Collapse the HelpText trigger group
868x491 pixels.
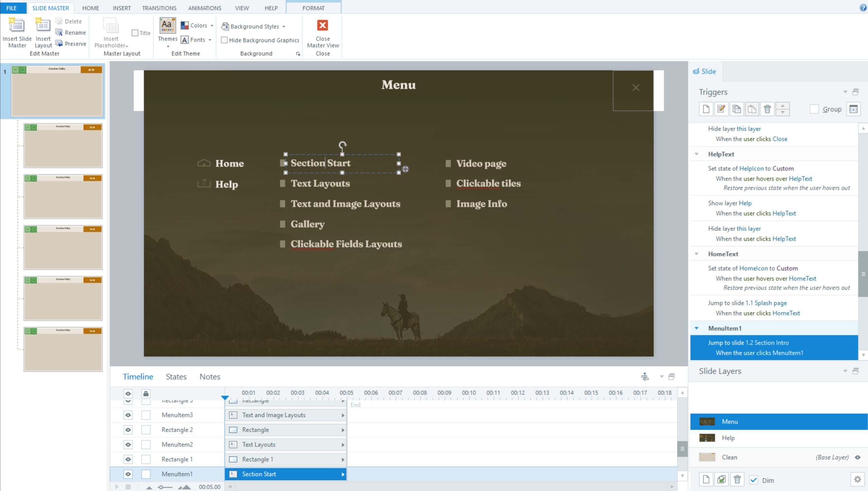point(696,154)
